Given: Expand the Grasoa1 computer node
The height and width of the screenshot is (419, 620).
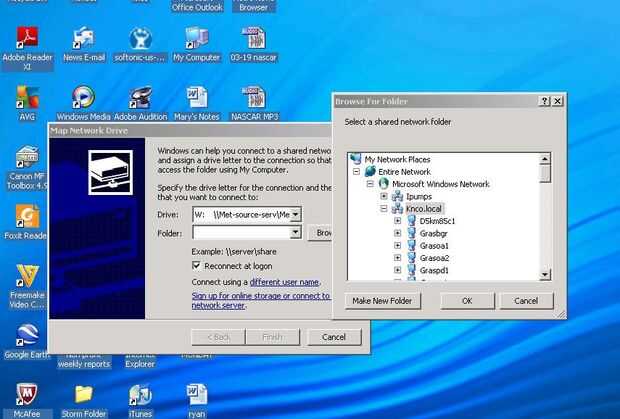Looking at the screenshot, I should pos(398,245).
